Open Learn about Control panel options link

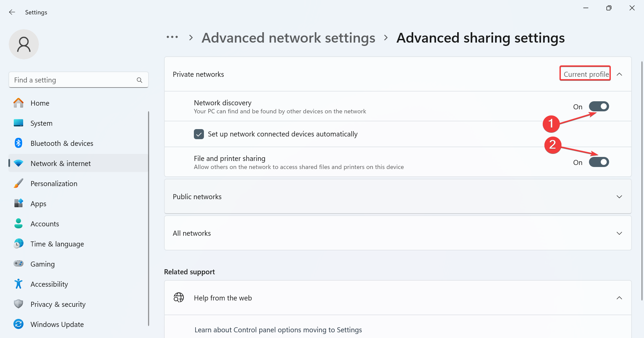tap(278, 330)
